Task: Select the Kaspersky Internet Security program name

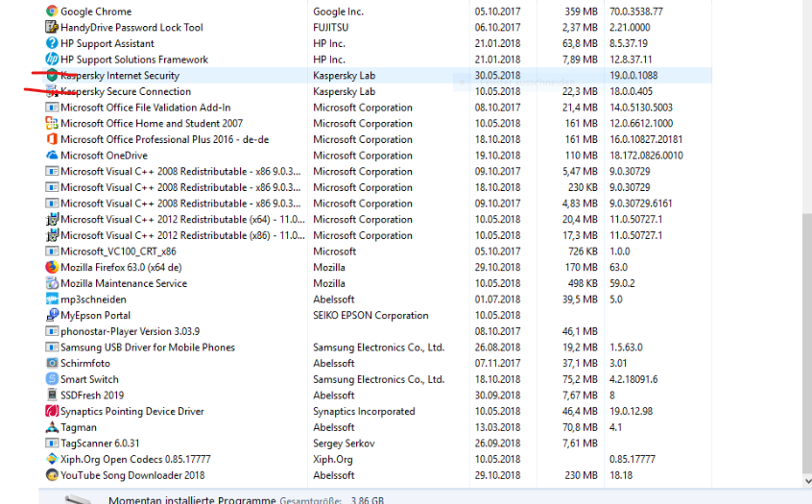Action: 120,75
